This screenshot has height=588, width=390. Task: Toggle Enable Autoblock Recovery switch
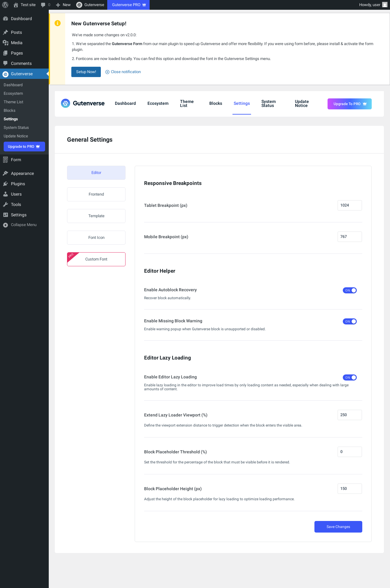[x=350, y=290]
